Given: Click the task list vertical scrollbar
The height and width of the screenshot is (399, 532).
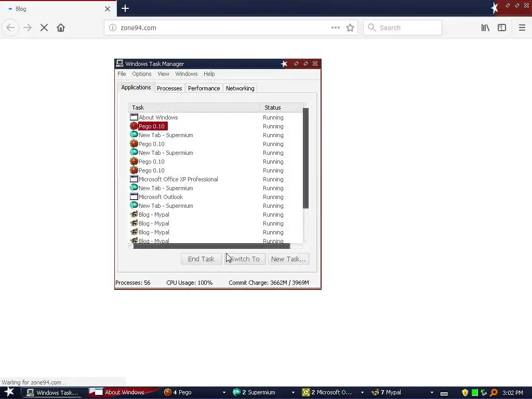Looking at the screenshot, I should coord(305,158).
